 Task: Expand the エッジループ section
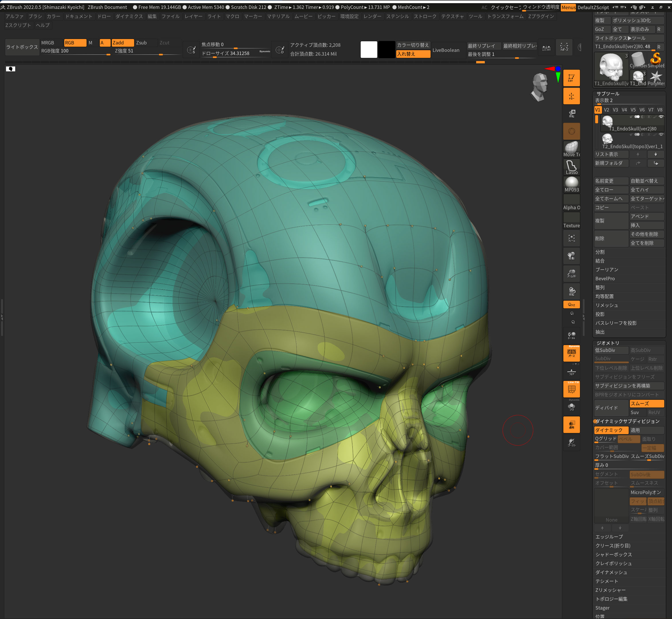609,537
